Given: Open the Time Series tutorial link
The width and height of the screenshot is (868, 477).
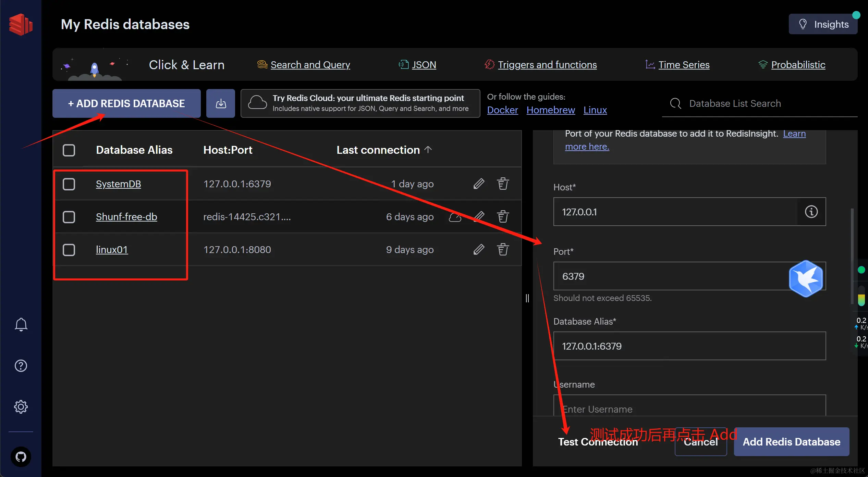Looking at the screenshot, I should (684, 65).
